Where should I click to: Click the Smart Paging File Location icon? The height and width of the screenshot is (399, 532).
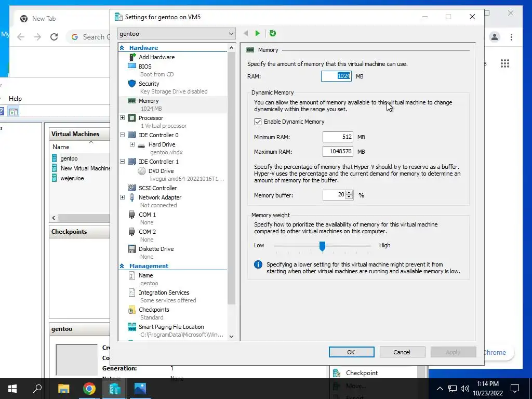pyautogui.click(x=132, y=327)
